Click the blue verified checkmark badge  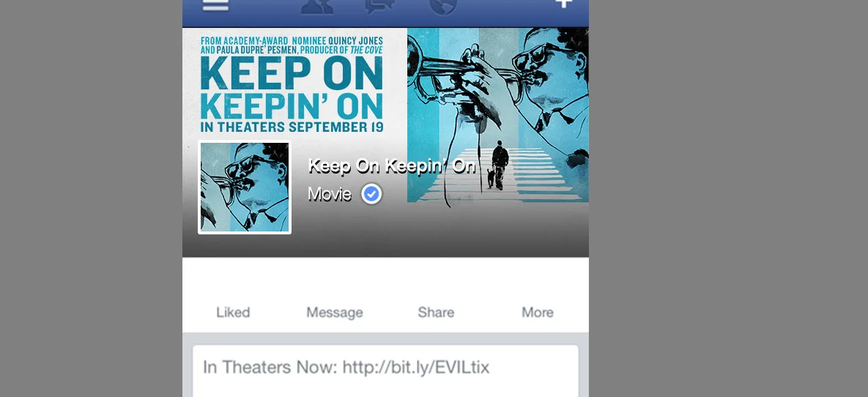(371, 194)
